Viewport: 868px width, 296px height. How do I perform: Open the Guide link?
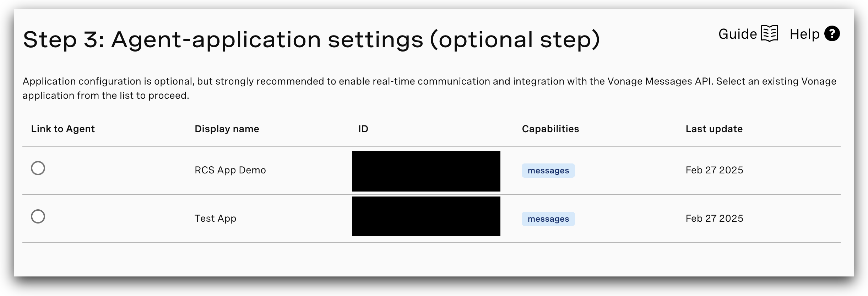[x=737, y=34]
